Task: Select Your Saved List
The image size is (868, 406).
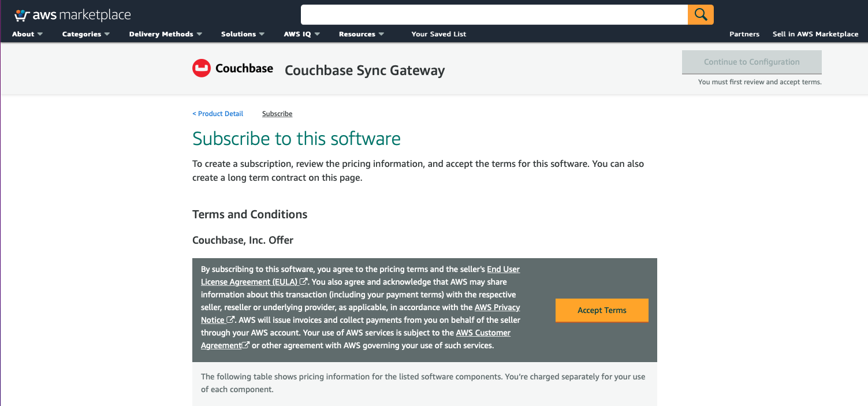Action: point(438,34)
